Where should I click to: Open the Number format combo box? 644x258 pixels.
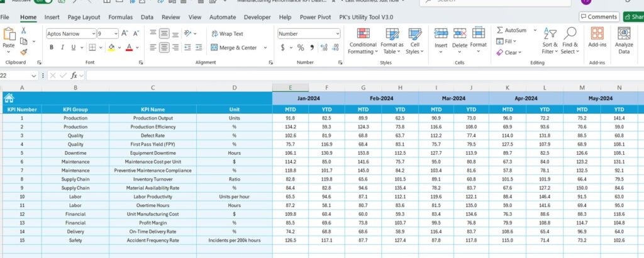[309, 34]
